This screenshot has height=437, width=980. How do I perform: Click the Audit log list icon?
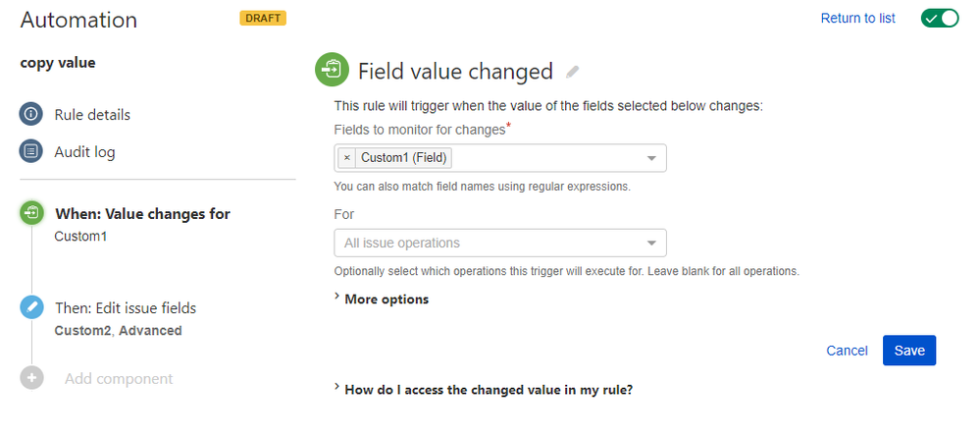pyautogui.click(x=31, y=151)
